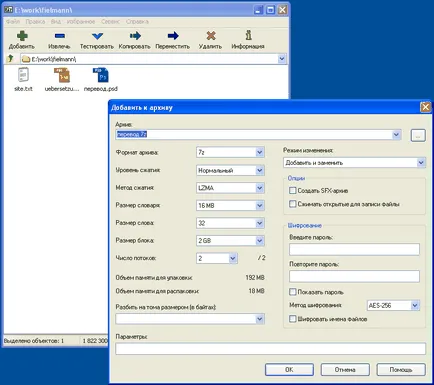Open the Справка menu

click(x=137, y=22)
